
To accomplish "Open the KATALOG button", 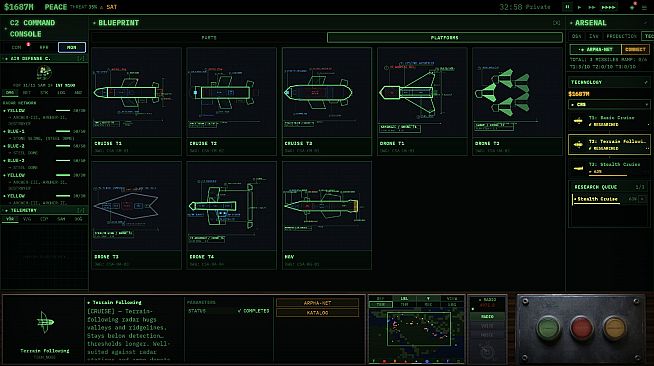I will 317,313.
